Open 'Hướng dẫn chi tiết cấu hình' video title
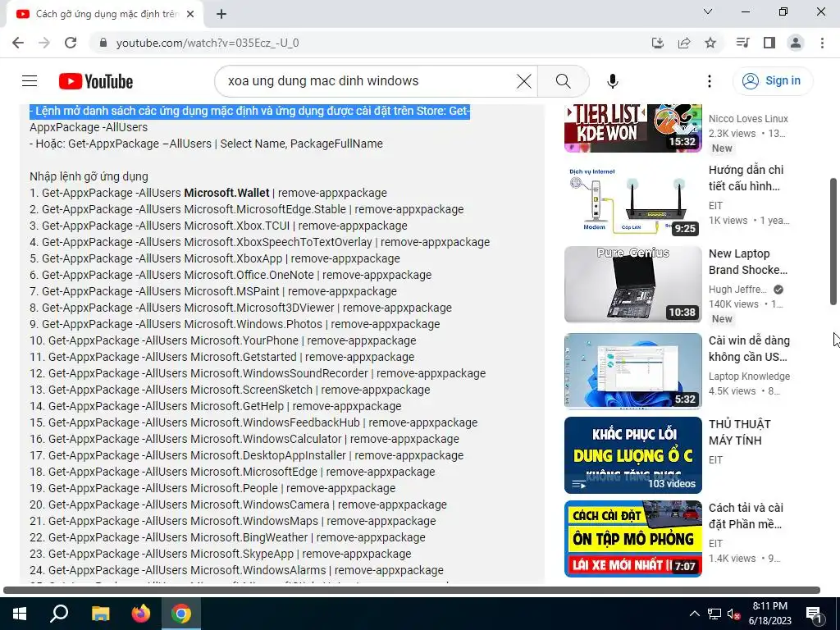This screenshot has width=840, height=630. click(746, 178)
